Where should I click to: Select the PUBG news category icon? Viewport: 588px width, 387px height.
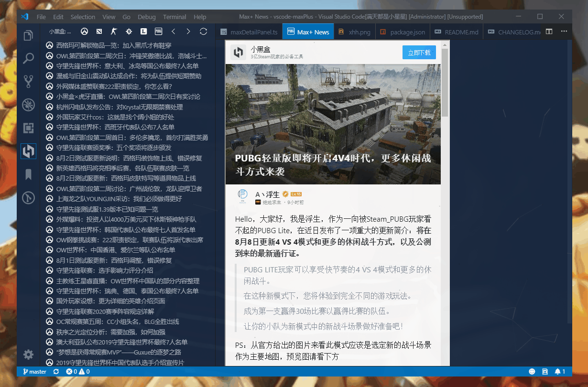point(158,32)
